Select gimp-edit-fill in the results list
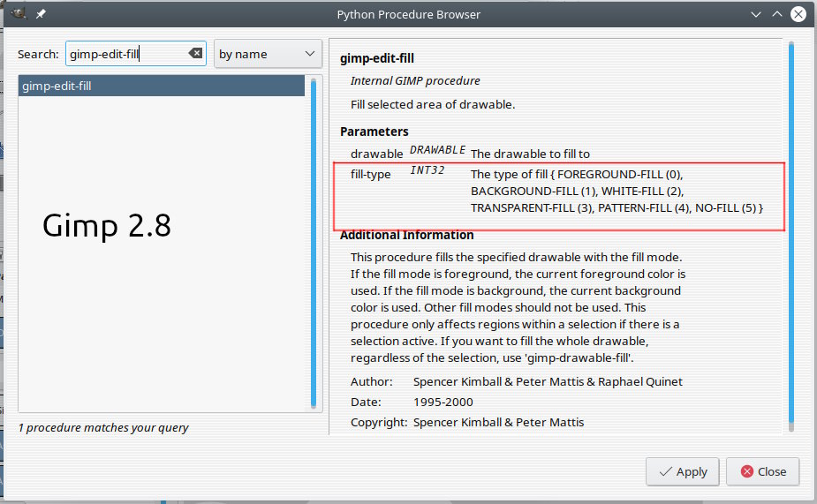This screenshot has height=504, width=817. tap(162, 86)
